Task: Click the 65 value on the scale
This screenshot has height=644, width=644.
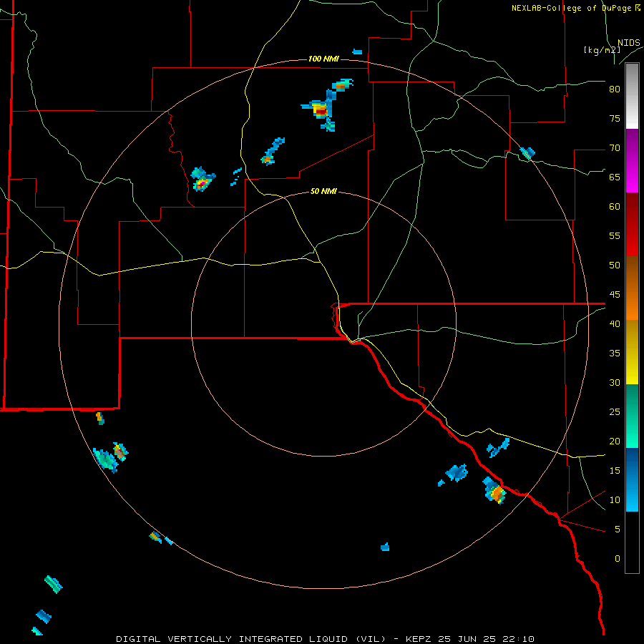Action: coord(615,177)
